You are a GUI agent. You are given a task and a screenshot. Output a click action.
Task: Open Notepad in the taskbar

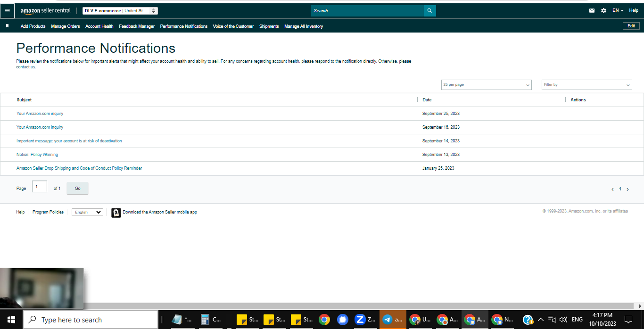182,320
